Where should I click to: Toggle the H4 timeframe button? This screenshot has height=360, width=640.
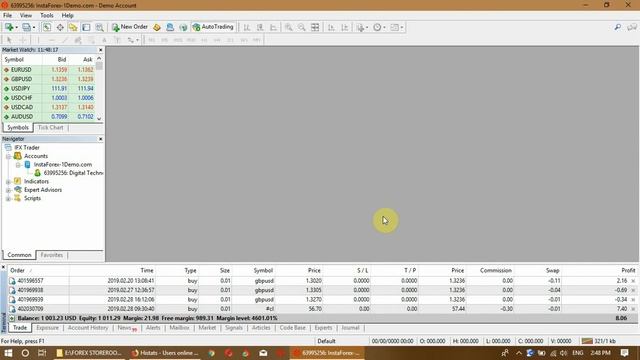point(217,40)
